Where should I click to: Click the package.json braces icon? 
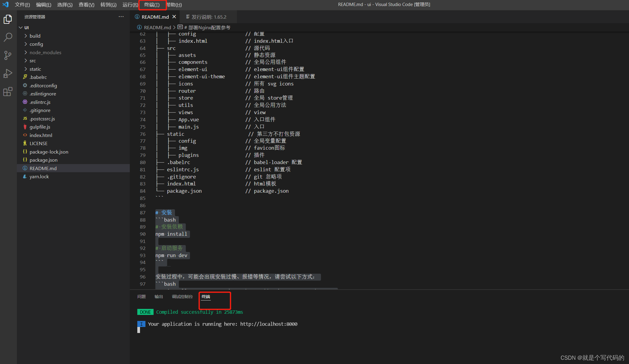25,160
